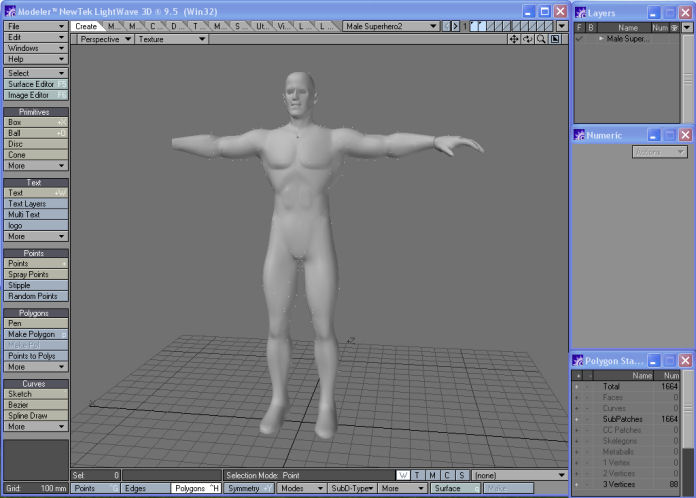Viewport: 696px width, 498px height.
Task: Switch selection mode to Points
Action: (96, 488)
